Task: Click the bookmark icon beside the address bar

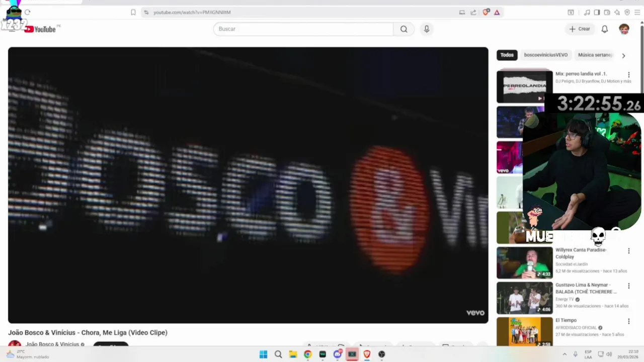Action: 133,12
